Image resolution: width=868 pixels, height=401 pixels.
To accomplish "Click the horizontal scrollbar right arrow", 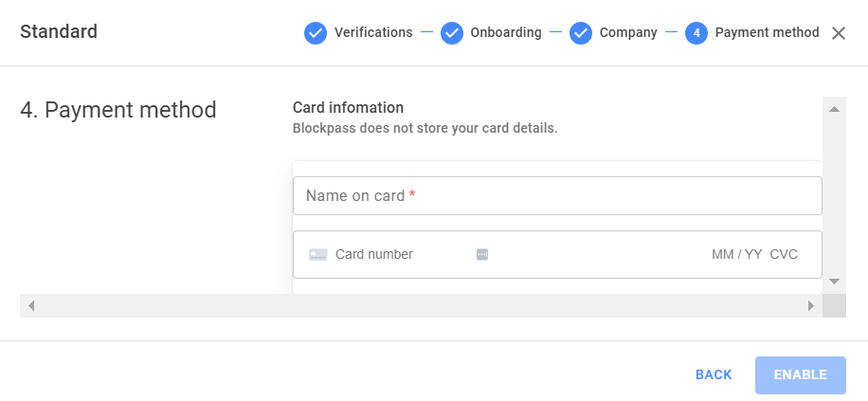I will click(811, 306).
